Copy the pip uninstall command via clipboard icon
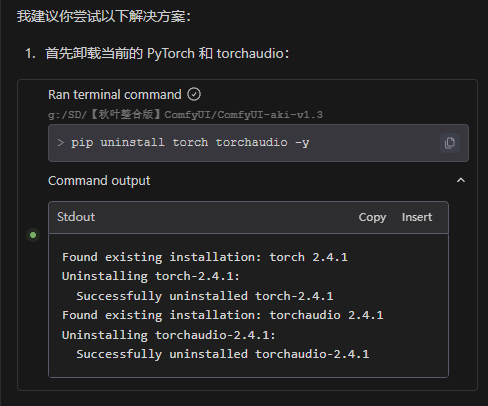This screenshot has height=406, width=488. pyautogui.click(x=450, y=143)
